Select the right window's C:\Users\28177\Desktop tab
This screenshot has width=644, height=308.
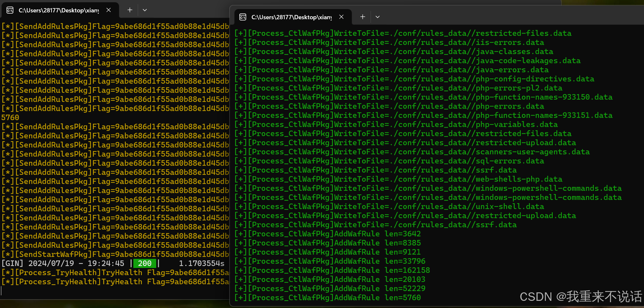[x=292, y=17]
